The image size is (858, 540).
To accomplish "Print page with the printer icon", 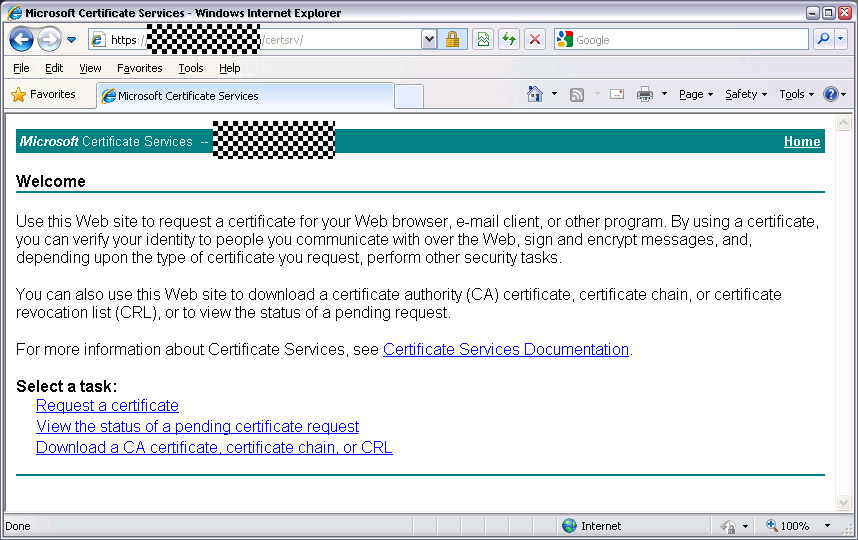I will pyautogui.click(x=645, y=94).
